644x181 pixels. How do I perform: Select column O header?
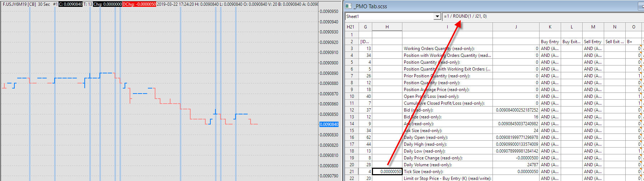pyautogui.click(x=634, y=27)
